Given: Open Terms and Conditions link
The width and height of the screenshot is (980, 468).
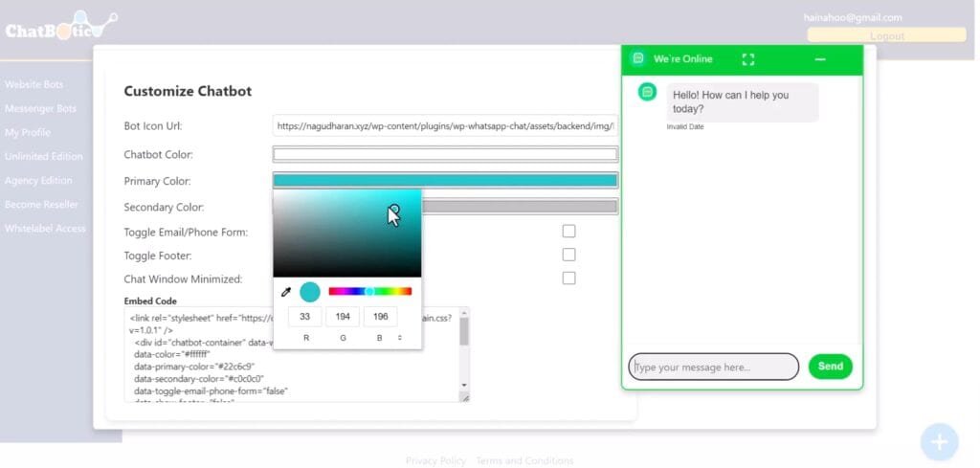Looking at the screenshot, I should 524,460.
